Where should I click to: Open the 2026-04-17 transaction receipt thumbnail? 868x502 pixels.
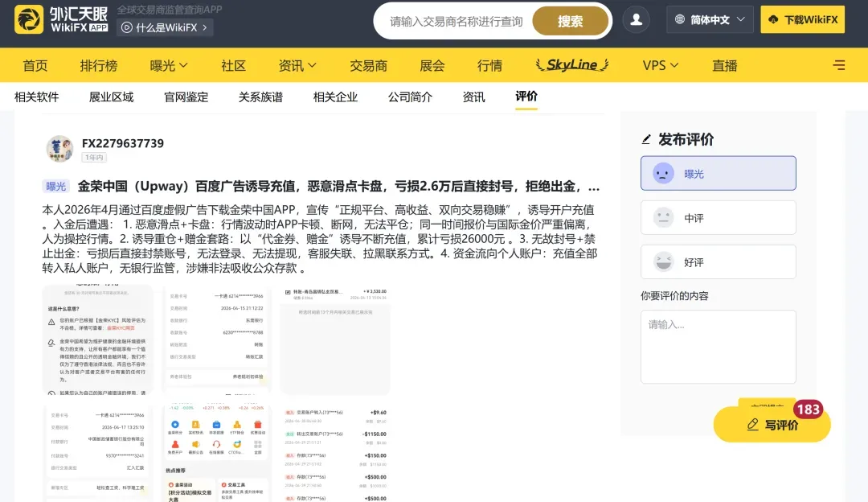click(x=97, y=453)
